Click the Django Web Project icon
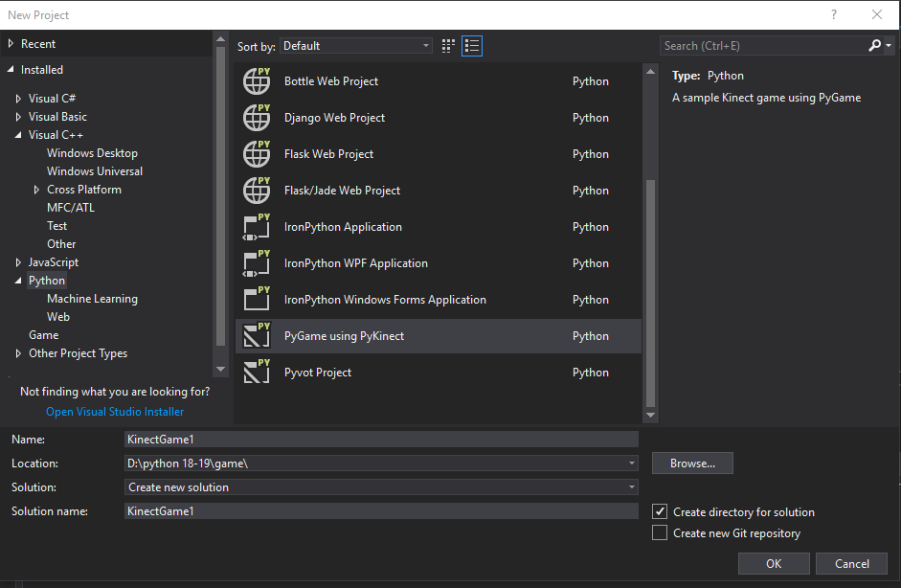 pos(257,118)
